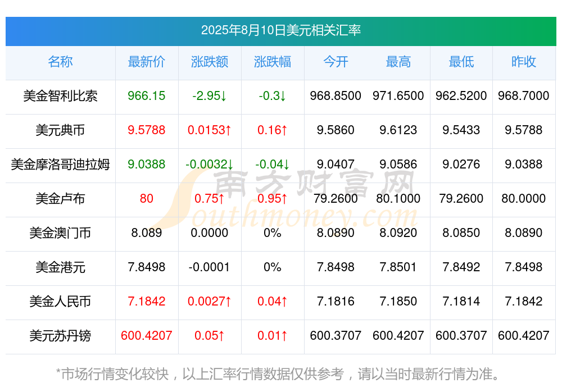Viewport: 562px width, 392px height.
Task: Click the 最高 column header
Action: pos(398,62)
